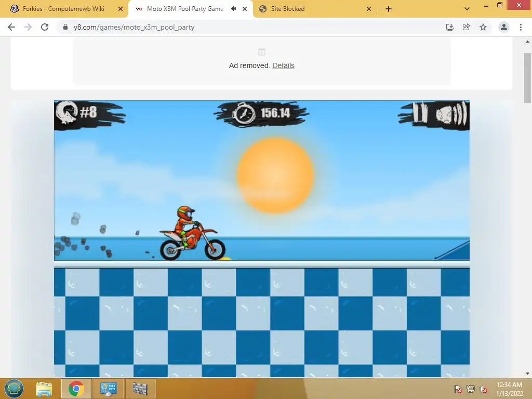Bookmark this page with the star icon

tap(483, 27)
